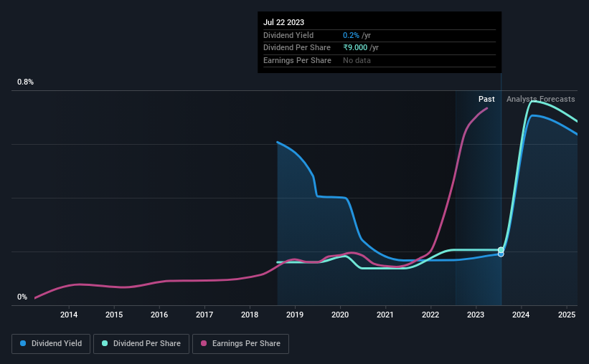Screen dimensions: 589x364
Task: Click the Analysts Forecasts region label
Action: (540, 99)
